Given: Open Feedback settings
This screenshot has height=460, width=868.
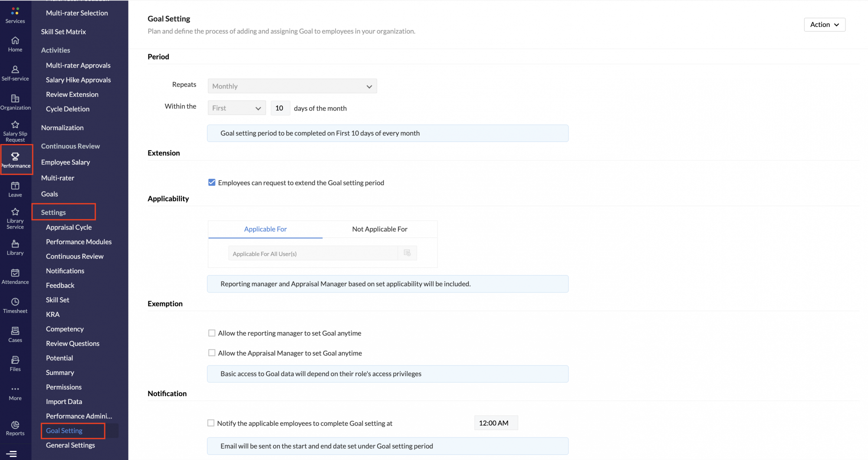Looking at the screenshot, I should coord(60,285).
